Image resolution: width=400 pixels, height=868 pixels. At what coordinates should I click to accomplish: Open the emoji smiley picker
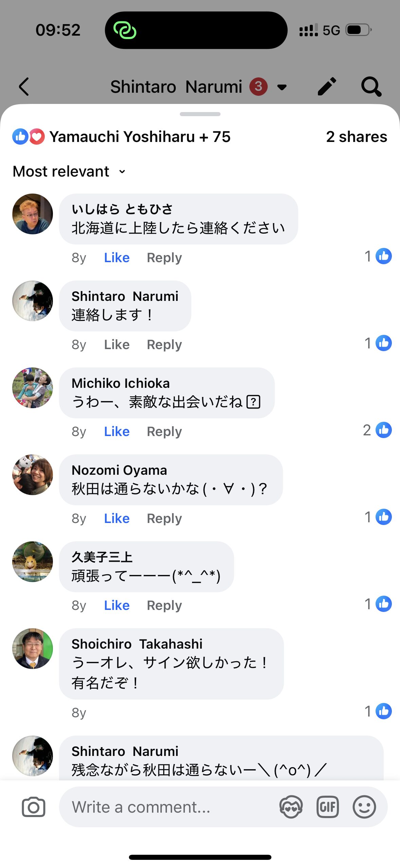(x=364, y=807)
